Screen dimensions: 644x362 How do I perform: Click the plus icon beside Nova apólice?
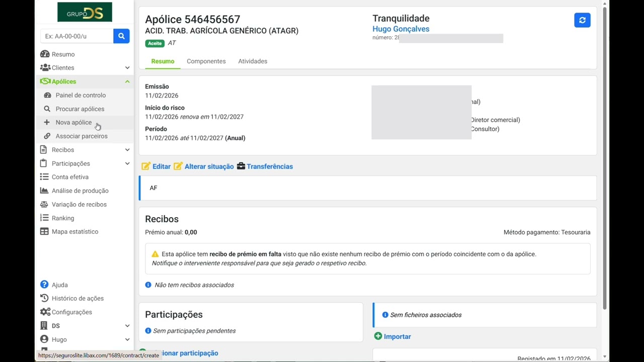pos(47,122)
